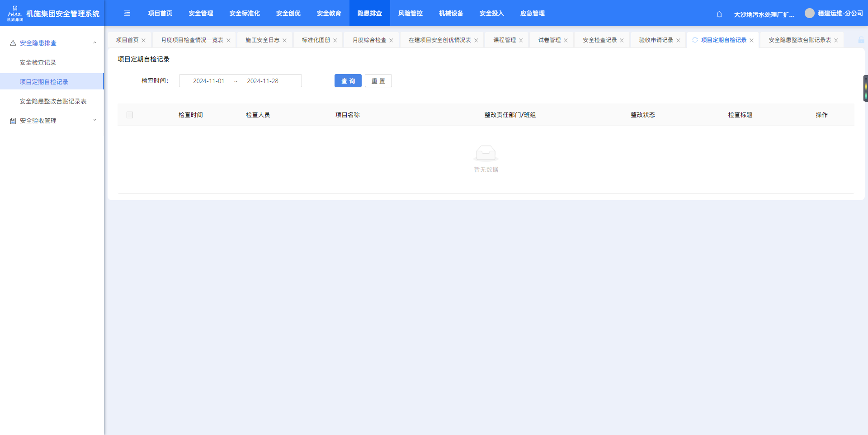Click the notification bell icon
868x435 pixels.
pyautogui.click(x=719, y=14)
